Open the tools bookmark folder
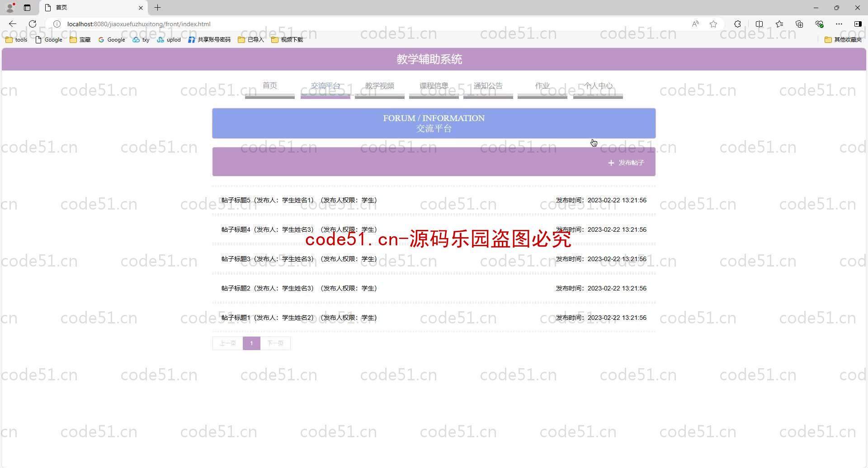 pos(16,40)
